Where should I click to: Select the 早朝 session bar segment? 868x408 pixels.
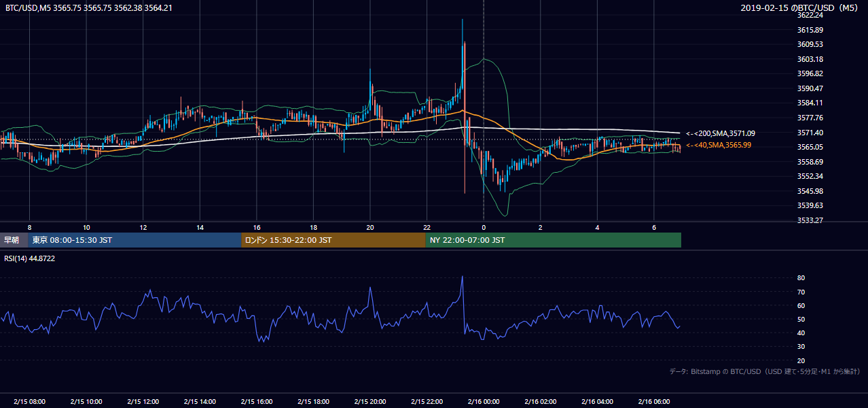12,240
